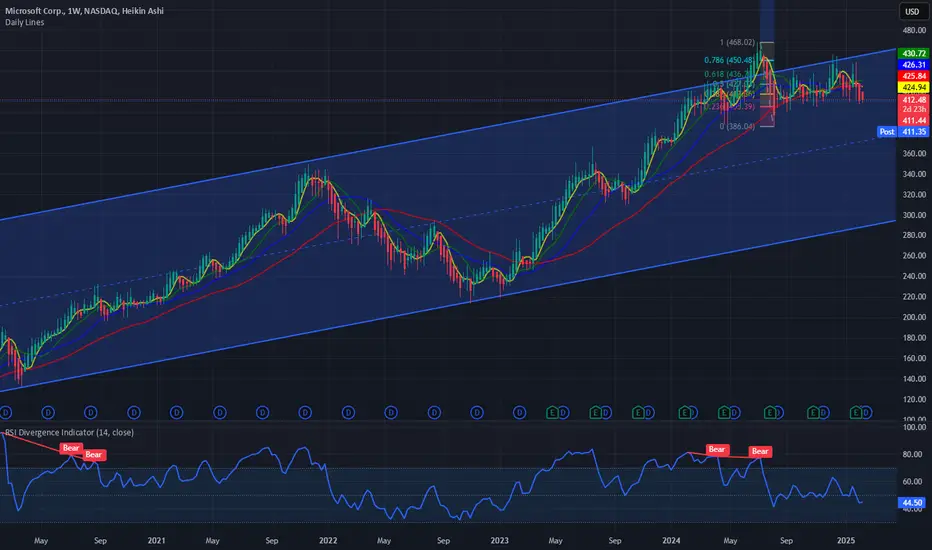Click Fibonacci level 0.786 (450.48) label

(x=729, y=60)
